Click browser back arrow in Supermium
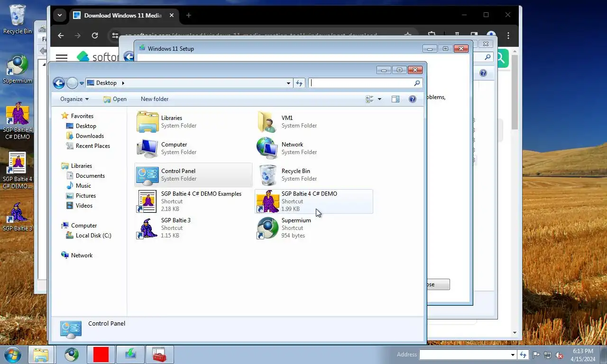Image resolution: width=607 pixels, height=364 pixels. (x=61, y=36)
